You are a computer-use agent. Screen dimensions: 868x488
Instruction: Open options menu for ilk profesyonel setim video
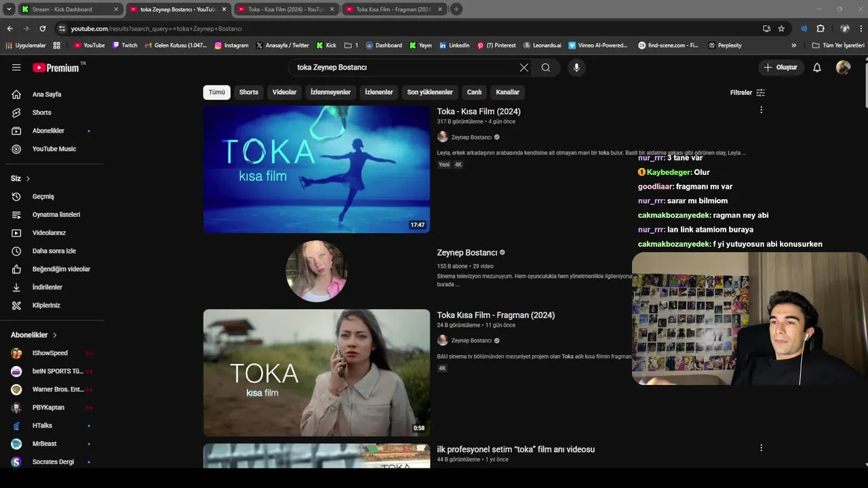click(x=761, y=447)
